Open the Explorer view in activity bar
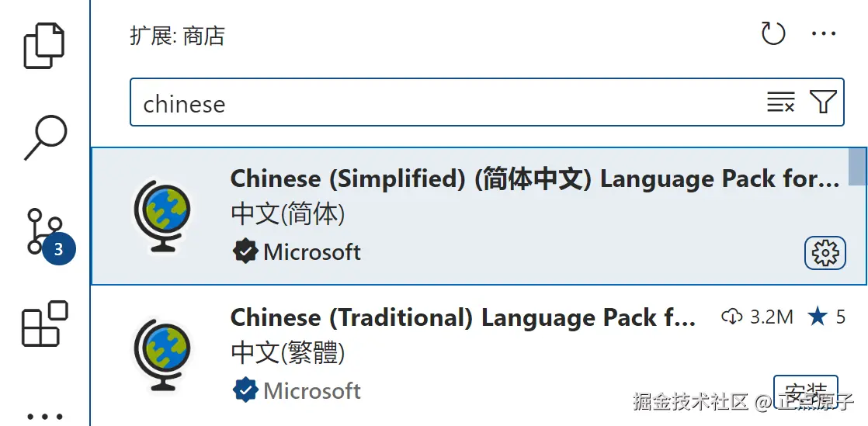 [46, 45]
